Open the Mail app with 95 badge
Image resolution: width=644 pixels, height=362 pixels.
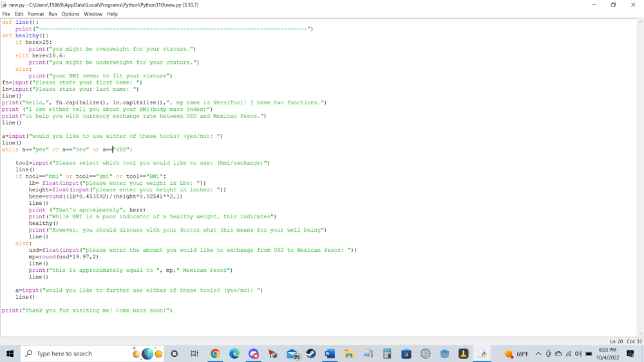pyautogui.click(x=292, y=354)
